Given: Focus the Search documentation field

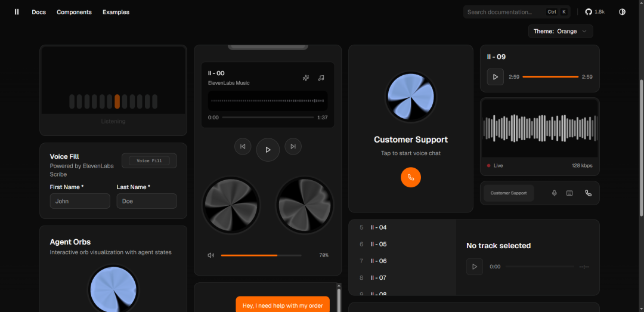Looking at the screenshot, I should click(516, 12).
